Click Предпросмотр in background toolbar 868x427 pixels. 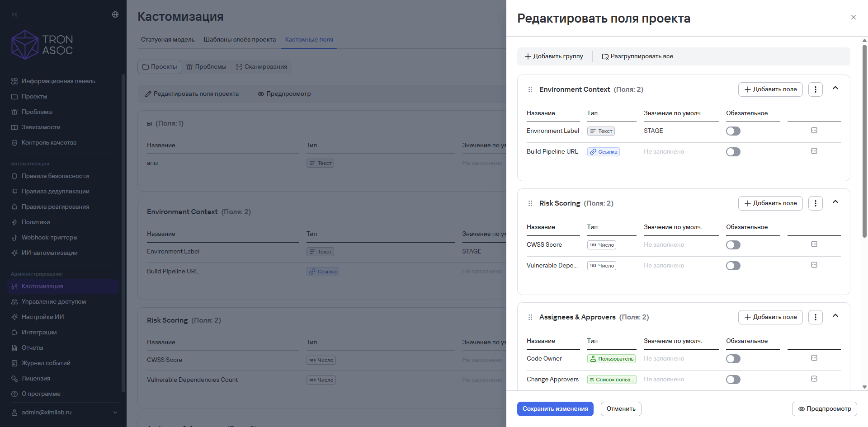coord(284,94)
